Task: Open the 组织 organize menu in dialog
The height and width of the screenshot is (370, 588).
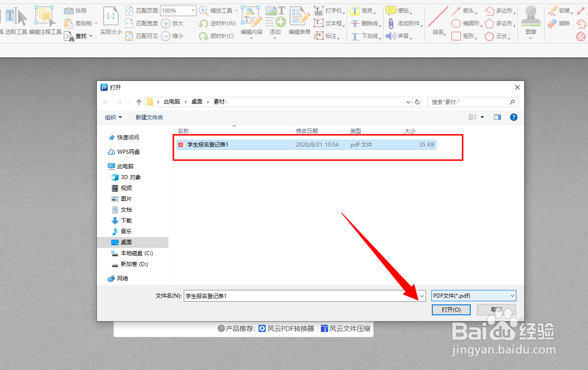Action: pyautogui.click(x=114, y=117)
